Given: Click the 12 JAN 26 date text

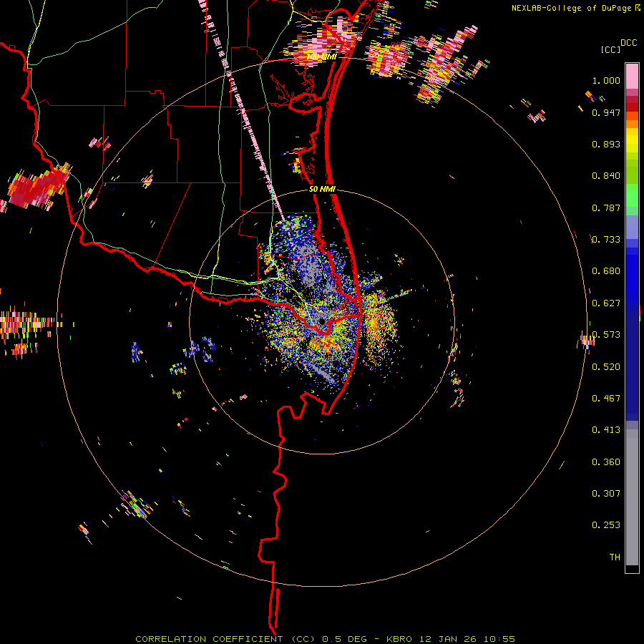Looking at the screenshot, I should [x=448, y=639].
